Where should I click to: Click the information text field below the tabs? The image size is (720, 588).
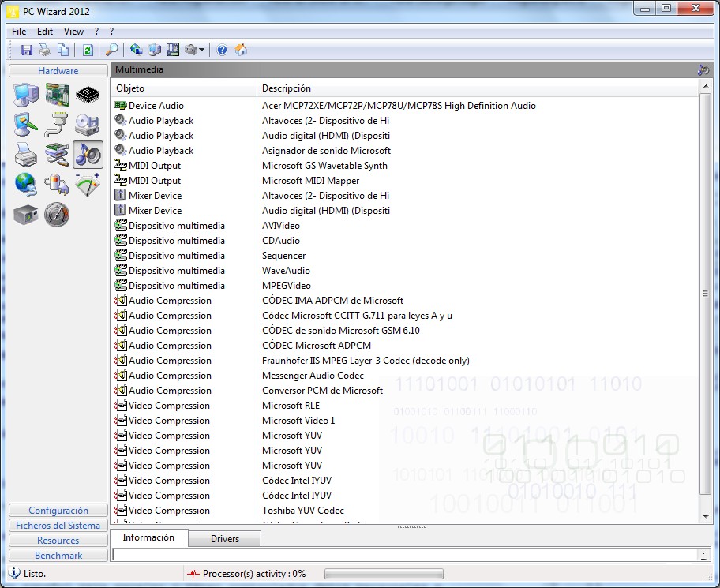coord(405,555)
